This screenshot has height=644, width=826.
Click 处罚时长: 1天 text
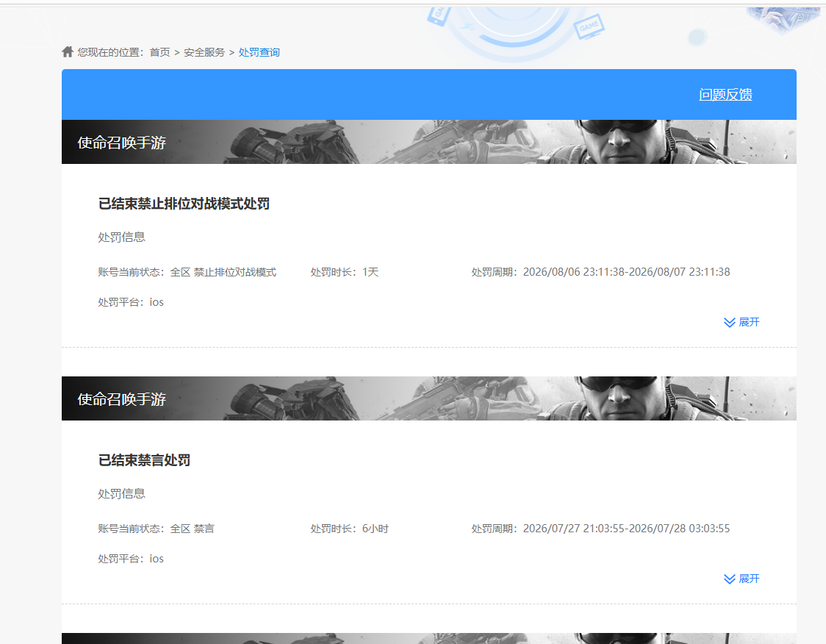pyautogui.click(x=345, y=272)
